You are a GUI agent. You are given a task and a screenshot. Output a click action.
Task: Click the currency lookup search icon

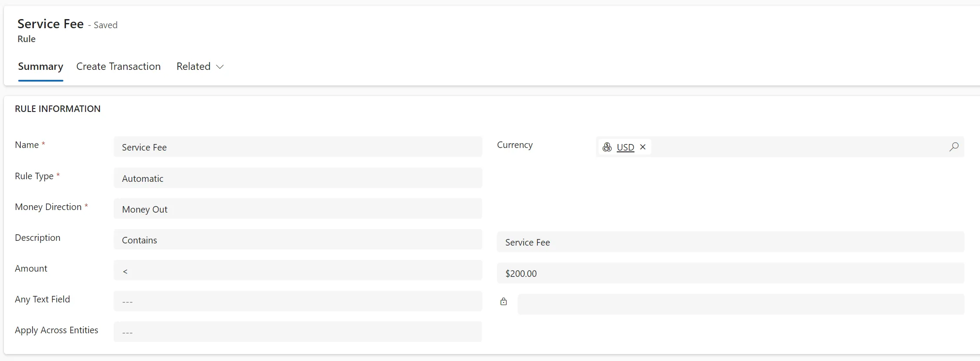[x=954, y=147]
